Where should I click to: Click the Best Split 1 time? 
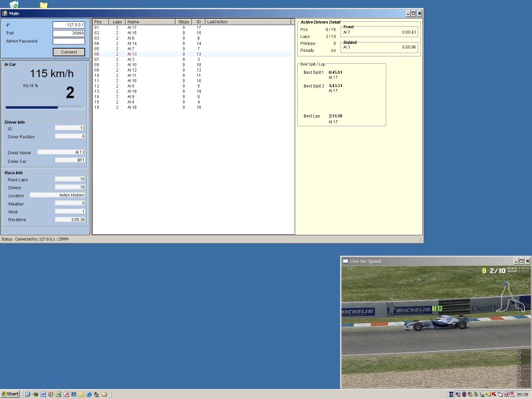[x=335, y=72]
